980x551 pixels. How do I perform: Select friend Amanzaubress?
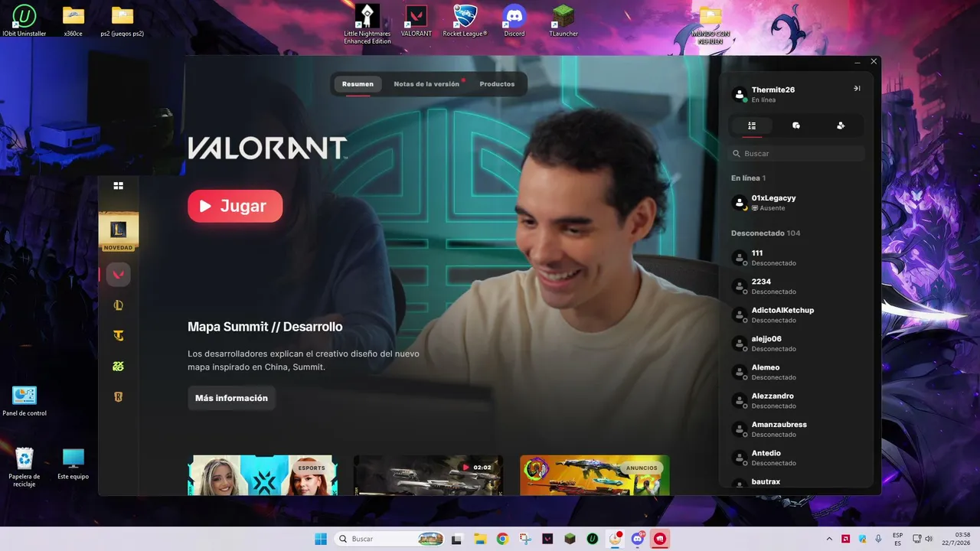(796, 429)
